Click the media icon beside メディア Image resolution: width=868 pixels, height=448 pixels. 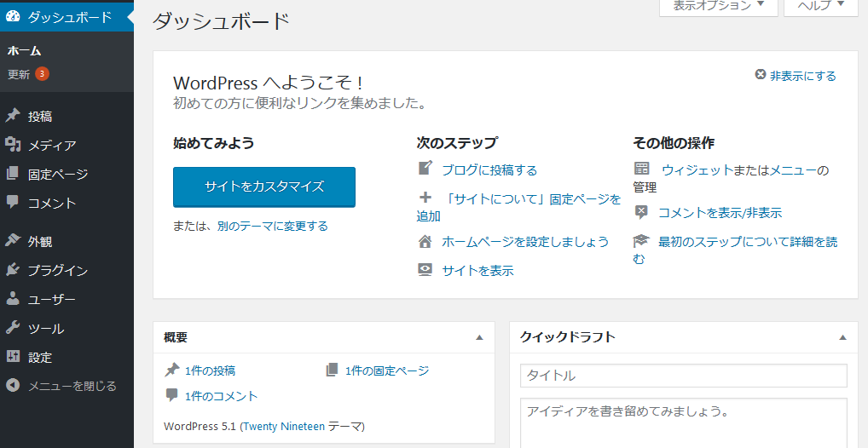(x=14, y=145)
